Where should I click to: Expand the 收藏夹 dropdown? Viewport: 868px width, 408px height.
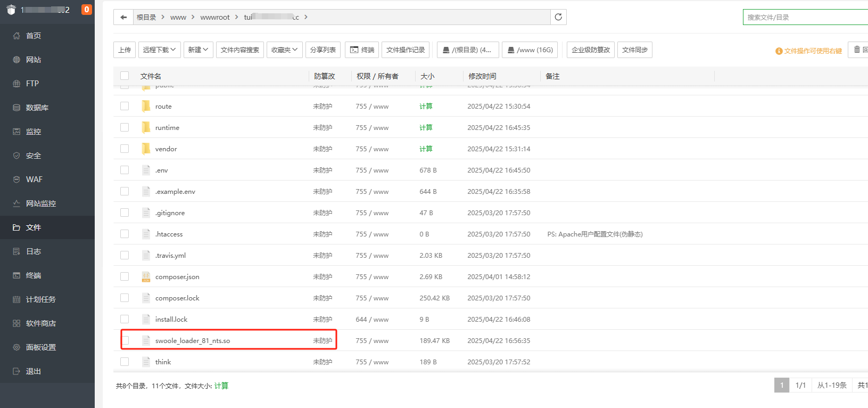[284, 50]
